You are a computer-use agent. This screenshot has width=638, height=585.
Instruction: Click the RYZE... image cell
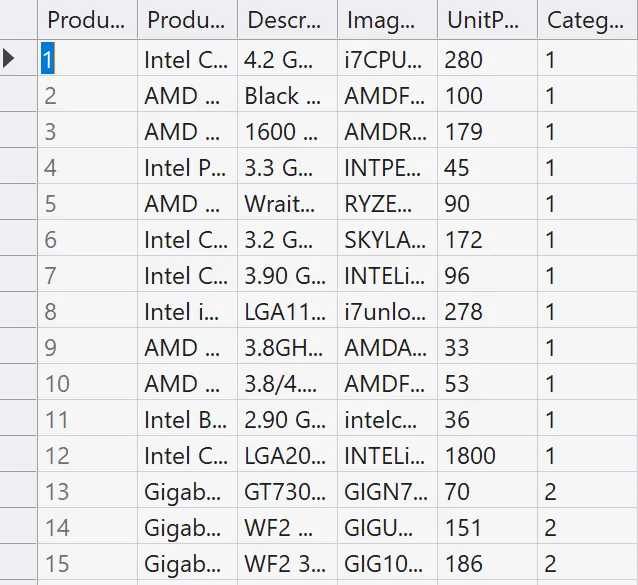pyautogui.click(x=386, y=204)
